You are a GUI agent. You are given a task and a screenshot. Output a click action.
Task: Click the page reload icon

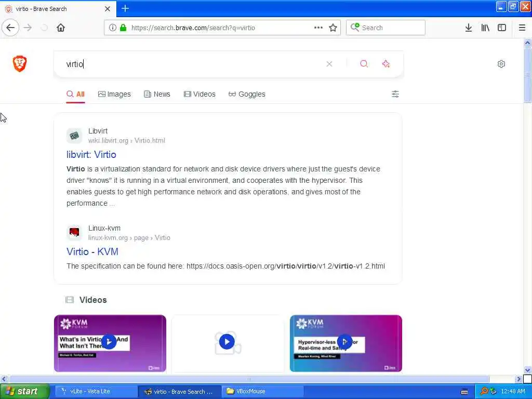[44, 28]
